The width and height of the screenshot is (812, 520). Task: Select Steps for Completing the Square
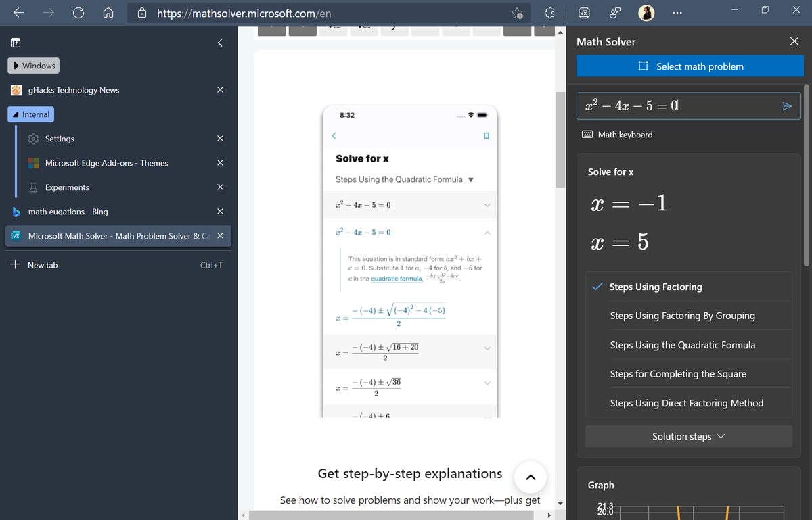coord(689,374)
